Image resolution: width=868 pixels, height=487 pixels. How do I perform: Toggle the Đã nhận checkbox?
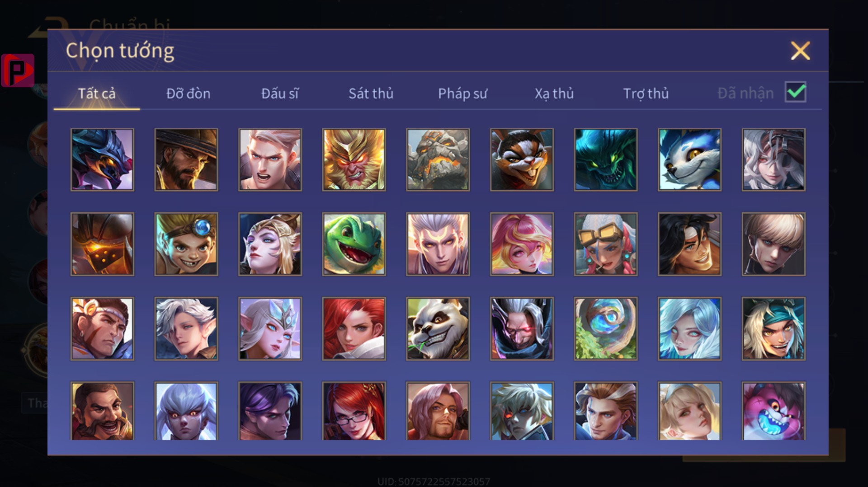[x=796, y=92]
